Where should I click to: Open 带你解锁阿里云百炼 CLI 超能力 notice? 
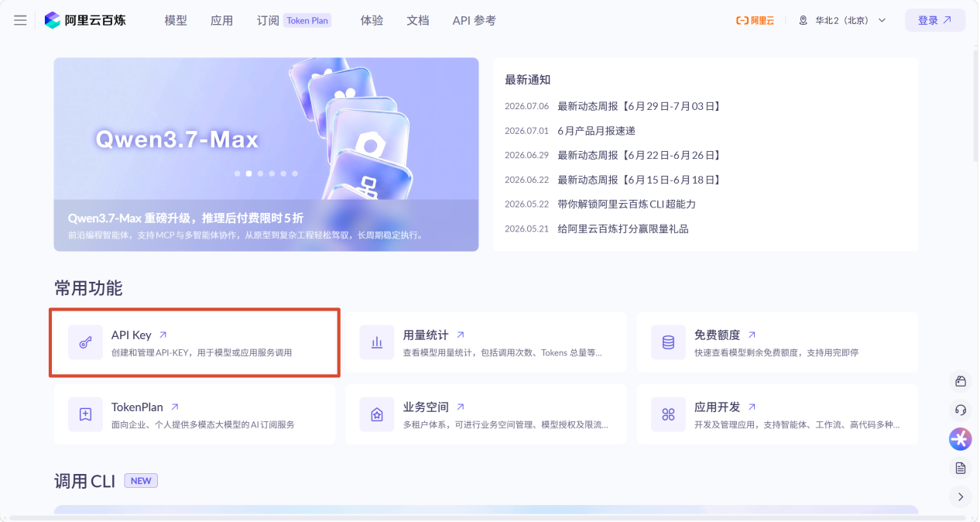626,204
